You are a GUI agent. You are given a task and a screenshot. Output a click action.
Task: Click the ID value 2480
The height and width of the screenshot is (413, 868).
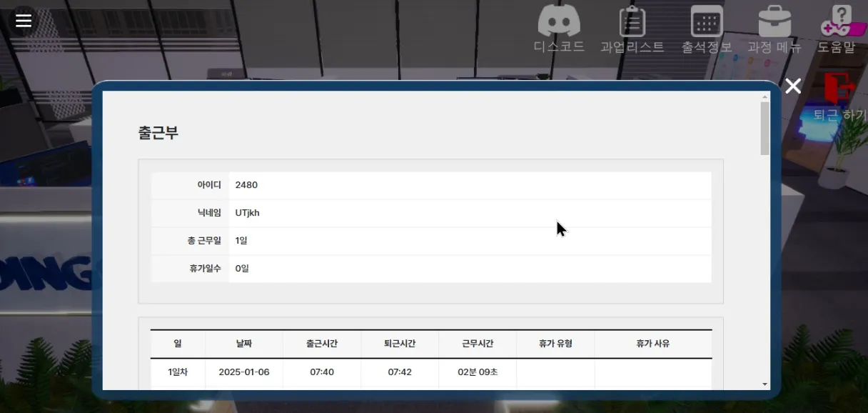[x=246, y=185]
